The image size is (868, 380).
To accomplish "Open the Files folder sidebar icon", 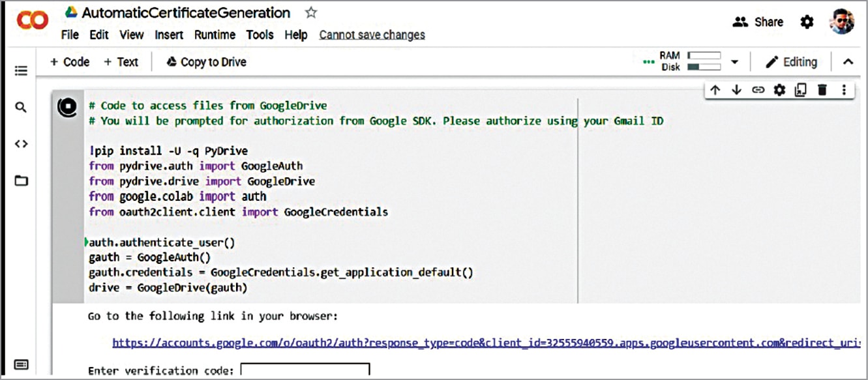I will [x=21, y=181].
